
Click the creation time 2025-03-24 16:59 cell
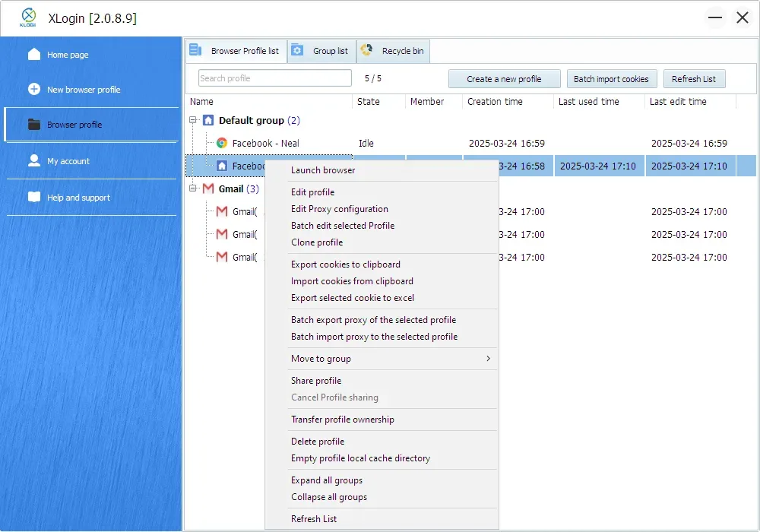click(506, 144)
